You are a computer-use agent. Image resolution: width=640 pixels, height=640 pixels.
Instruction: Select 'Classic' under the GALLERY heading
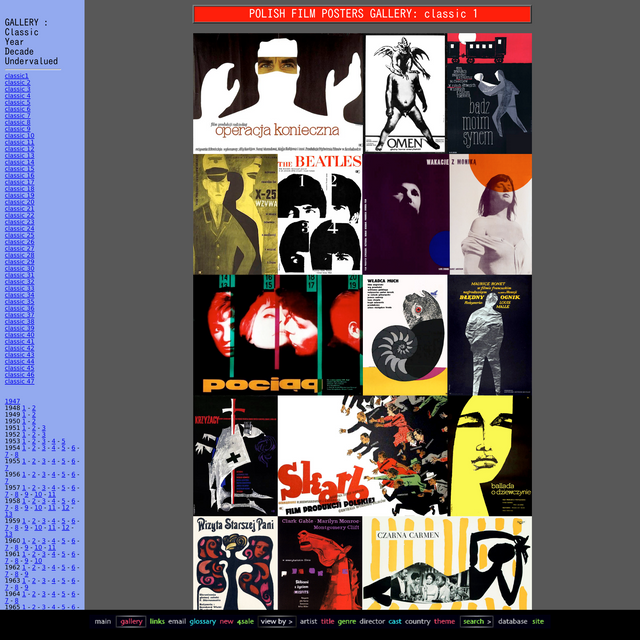(x=22, y=32)
